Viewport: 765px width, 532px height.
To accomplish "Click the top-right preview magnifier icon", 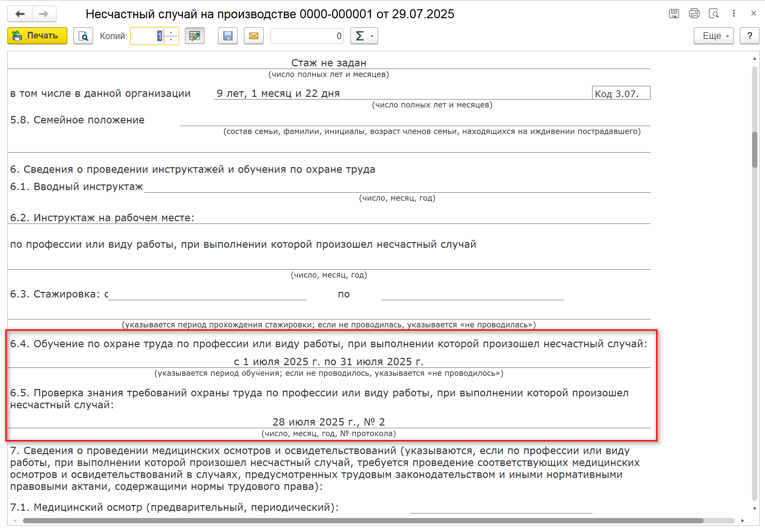I will click(714, 14).
